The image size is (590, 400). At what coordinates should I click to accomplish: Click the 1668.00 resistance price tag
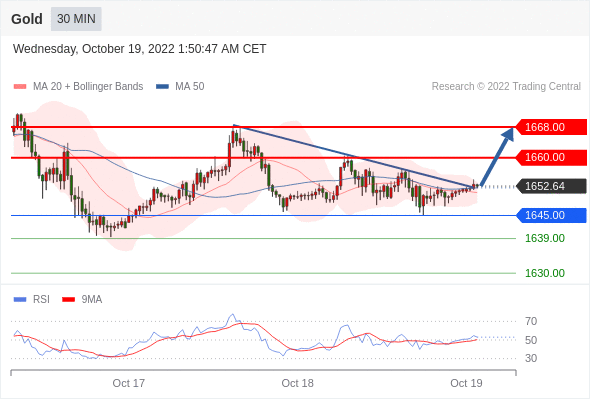[551, 127]
